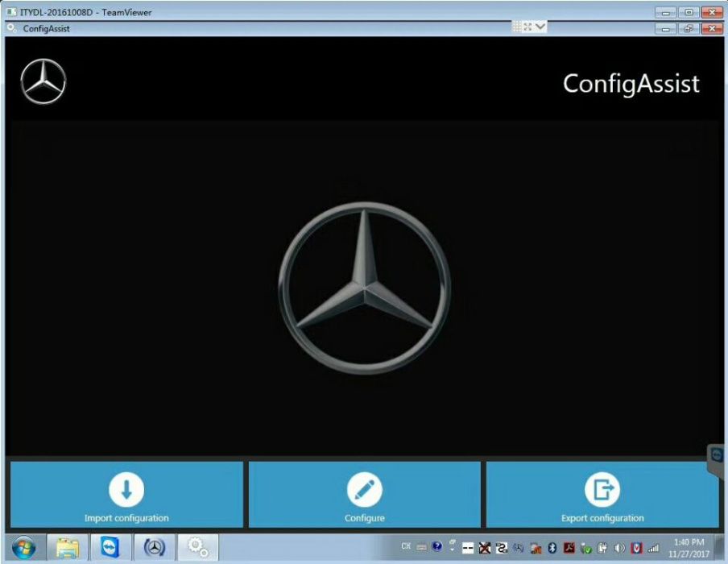728x564 pixels.
Task: Click the blue help question-mark tray icon
Action: point(436,546)
